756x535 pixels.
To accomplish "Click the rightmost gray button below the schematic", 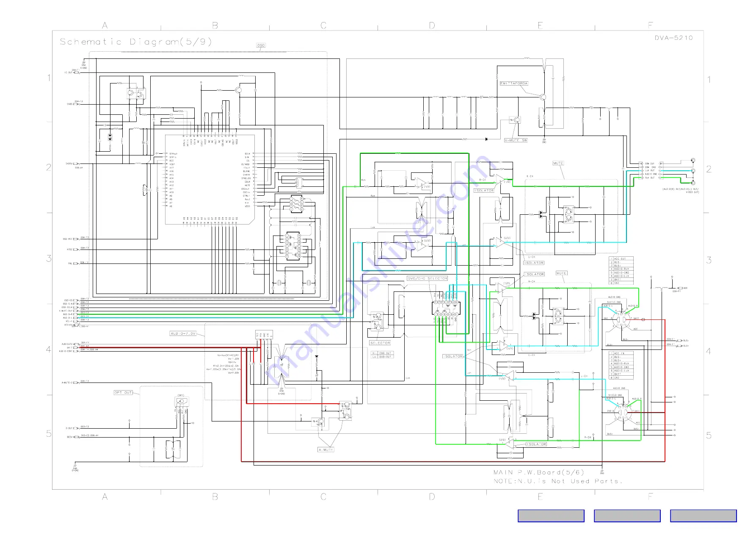I will coord(703,516).
